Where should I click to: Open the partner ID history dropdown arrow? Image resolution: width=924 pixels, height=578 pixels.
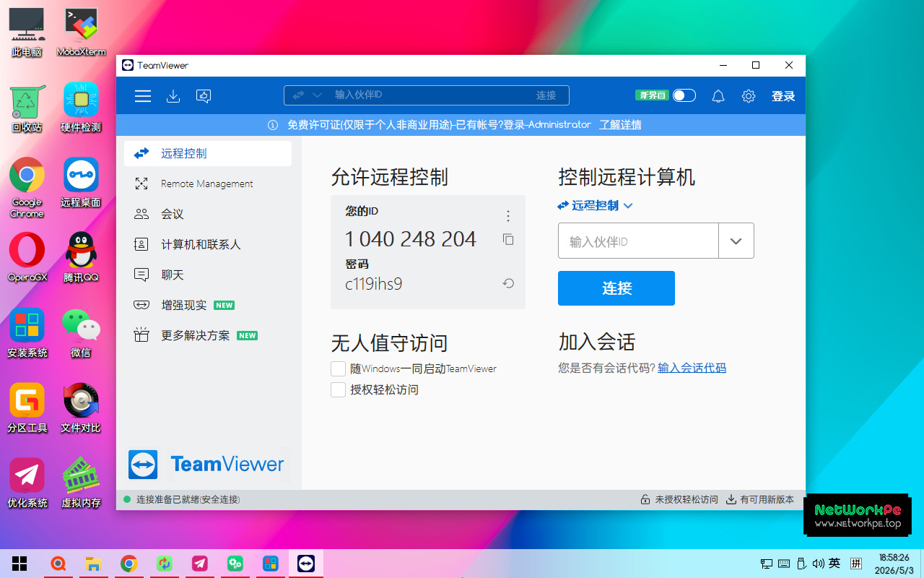click(736, 241)
